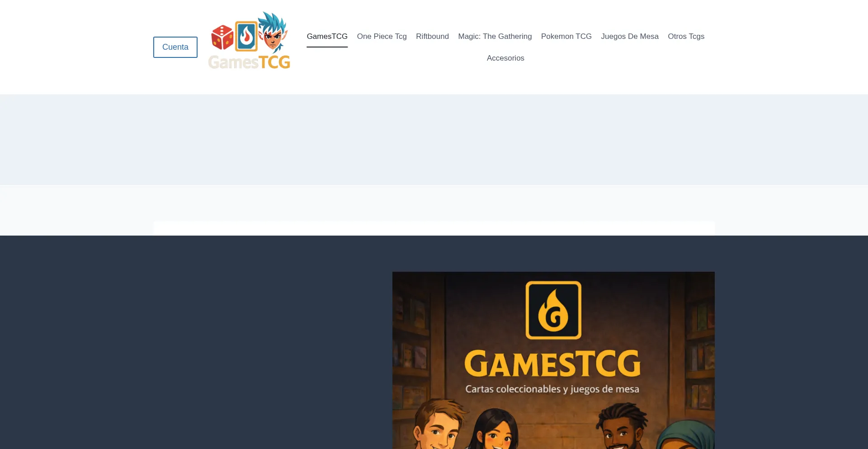Click the GamesTCG promotional banner image
The image size is (868, 449).
click(553, 360)
